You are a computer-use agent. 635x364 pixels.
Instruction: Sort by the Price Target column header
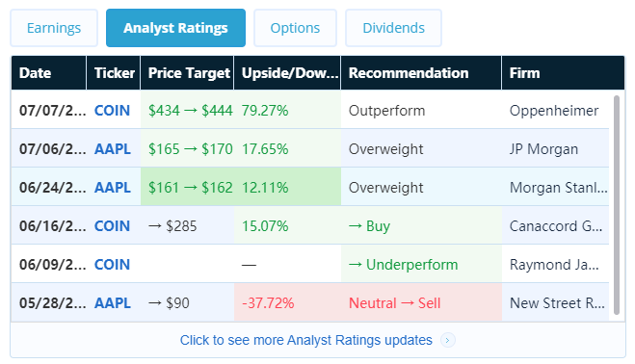[187, 73]
